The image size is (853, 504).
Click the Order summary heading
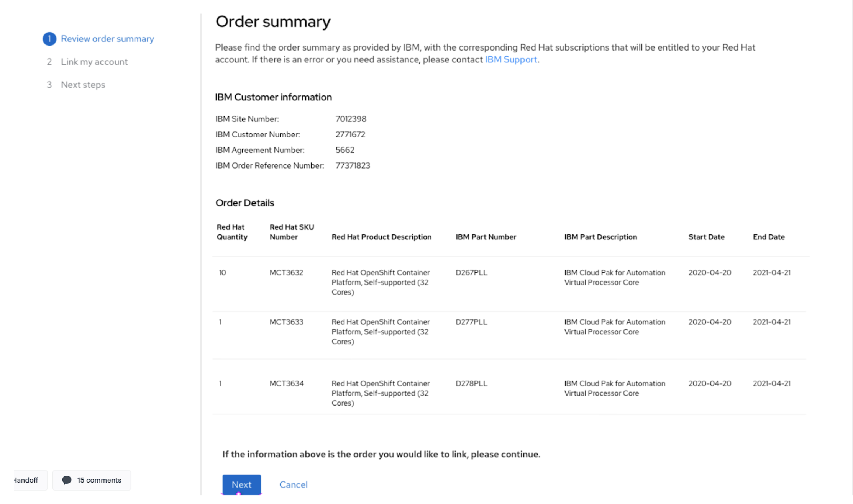point(273,21)
